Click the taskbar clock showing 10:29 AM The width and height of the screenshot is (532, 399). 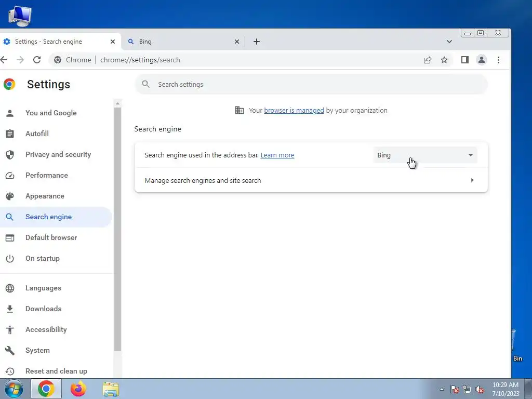pyautogui.click(x=506, y=389)
